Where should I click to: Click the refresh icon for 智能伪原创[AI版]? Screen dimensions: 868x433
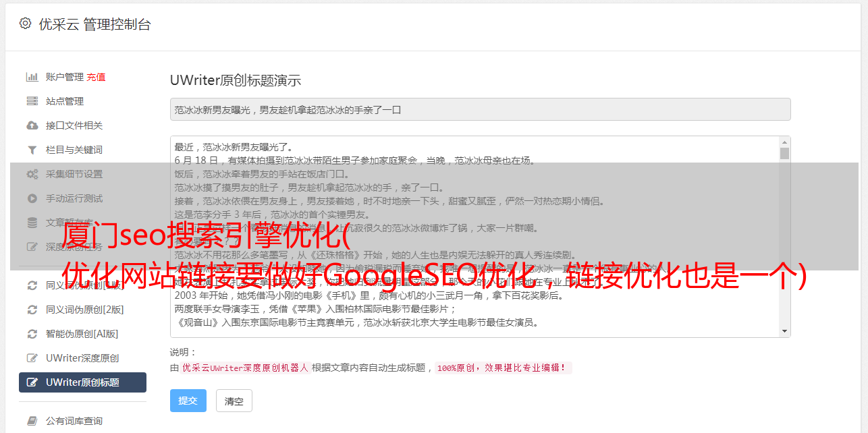point(32,334)
